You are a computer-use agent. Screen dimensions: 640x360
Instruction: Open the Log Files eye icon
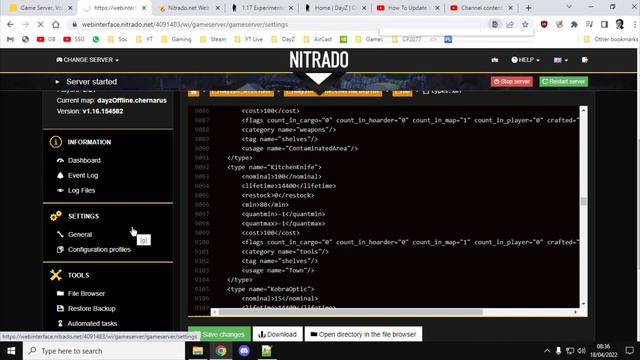tap(60, 191)
